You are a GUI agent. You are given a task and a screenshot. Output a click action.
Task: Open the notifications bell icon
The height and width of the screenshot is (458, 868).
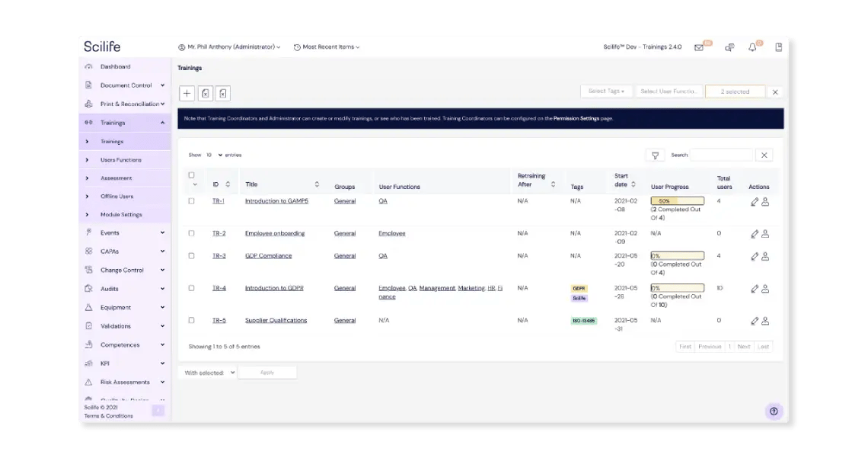click(x=752, y=47)
